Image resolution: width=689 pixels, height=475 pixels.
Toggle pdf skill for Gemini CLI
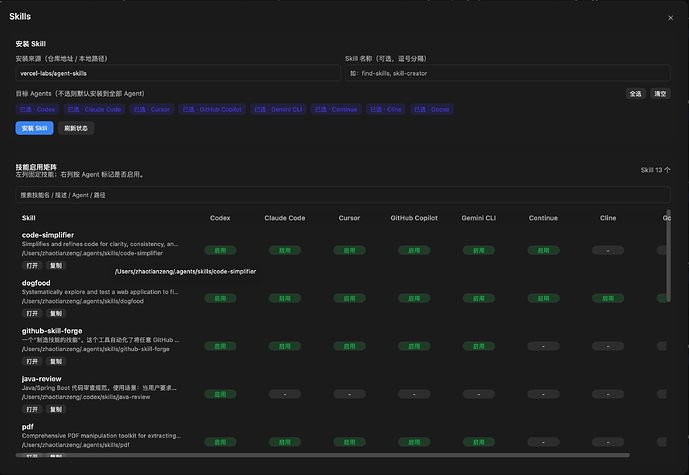pos(479,442)
